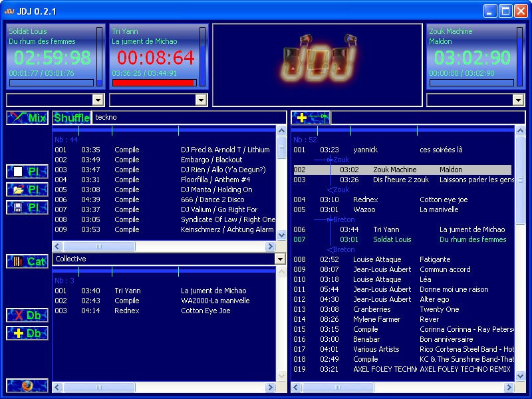This screenshot has height=399, width=532.
Task: Click Zouk Machine deck progress bar
Action: pos(471,82)
